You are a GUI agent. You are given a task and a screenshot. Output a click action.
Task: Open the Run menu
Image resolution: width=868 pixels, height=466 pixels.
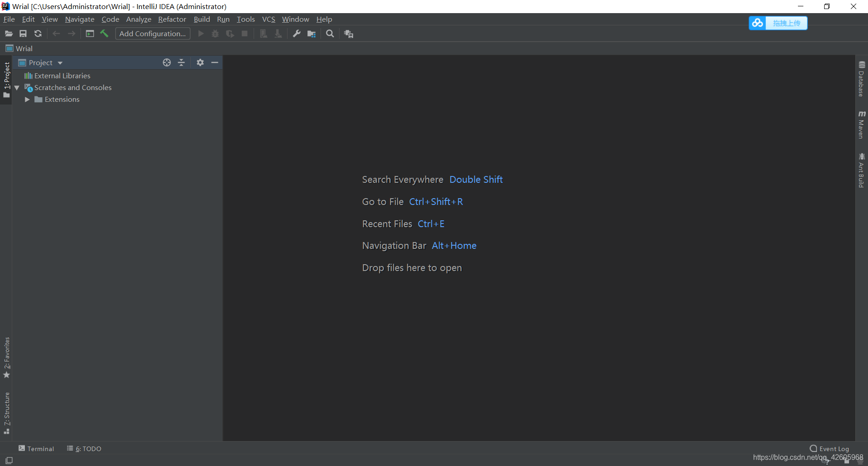pyautogui.click(x=223, y=19)
